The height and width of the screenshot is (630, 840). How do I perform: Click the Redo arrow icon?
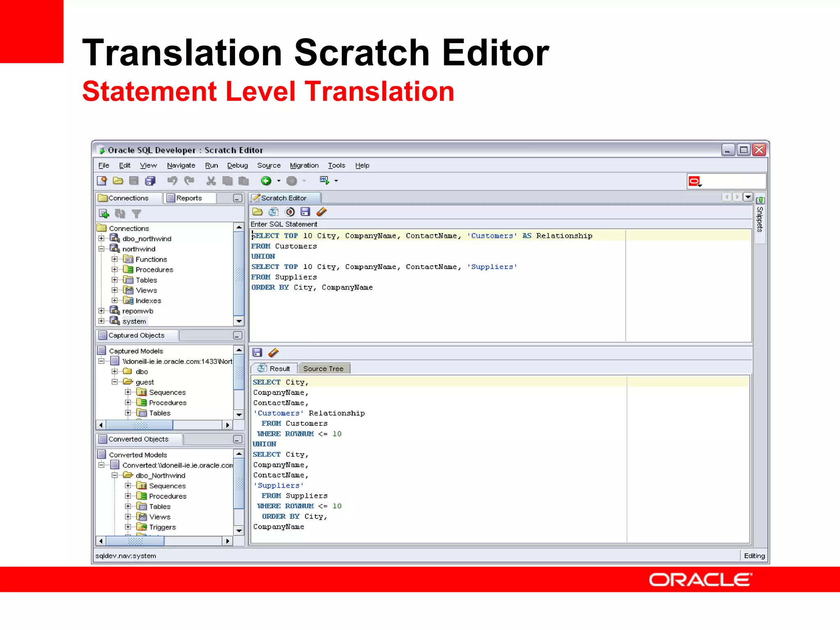189,180
